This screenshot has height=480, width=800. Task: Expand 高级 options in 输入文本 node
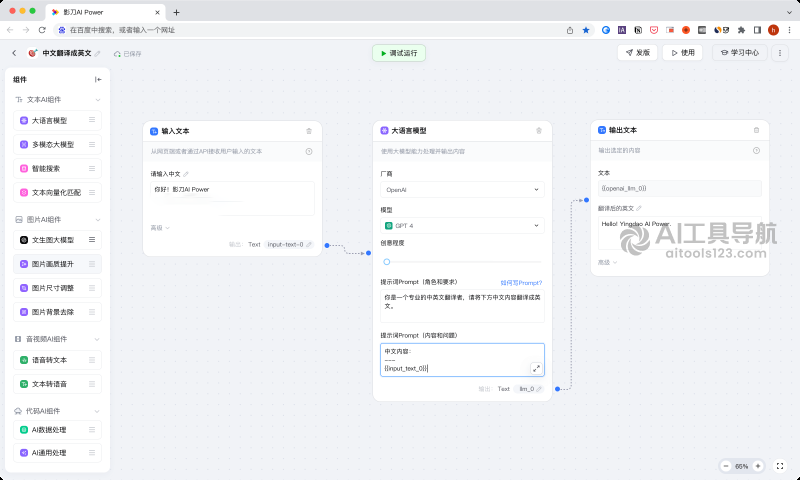(160, 228)
